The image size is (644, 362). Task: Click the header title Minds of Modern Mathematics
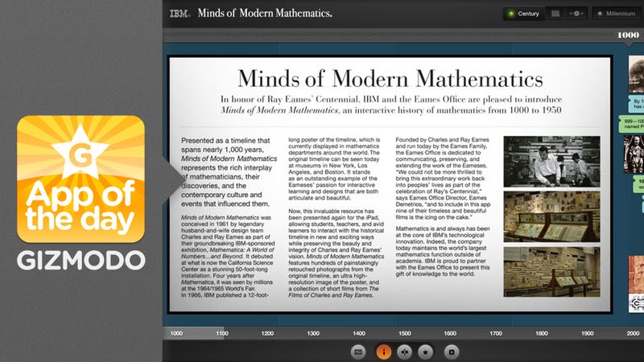pos(265,13)
